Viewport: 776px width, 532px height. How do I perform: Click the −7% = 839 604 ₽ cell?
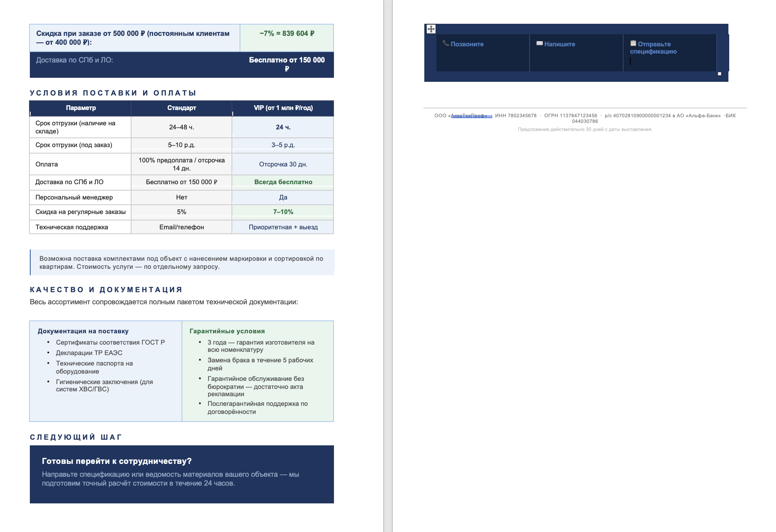click(x=287, y=34)
